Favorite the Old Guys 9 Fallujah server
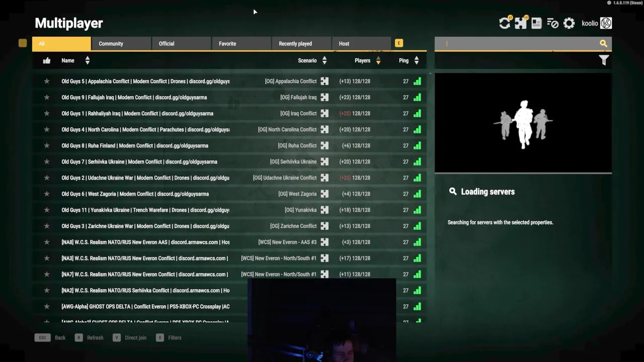The height and width of the screenshot is (362, 644). 47,97
